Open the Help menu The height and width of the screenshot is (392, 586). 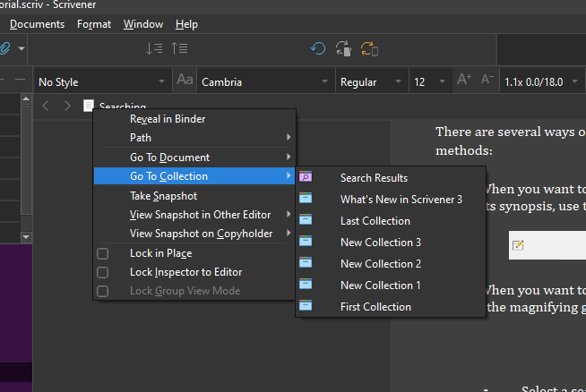pos(186,24)
